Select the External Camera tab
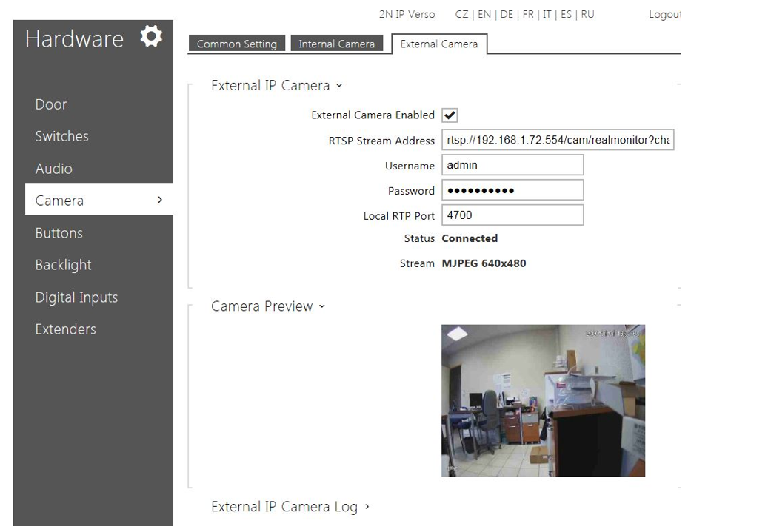 click(438, 44)
